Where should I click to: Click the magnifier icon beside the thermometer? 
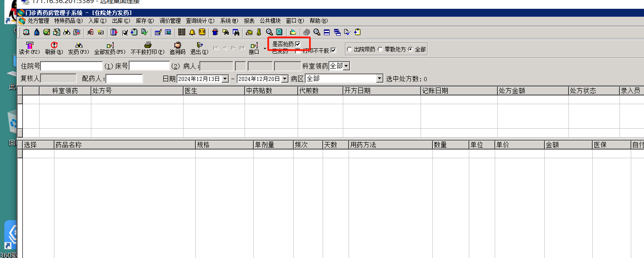[x=269, y=32]
